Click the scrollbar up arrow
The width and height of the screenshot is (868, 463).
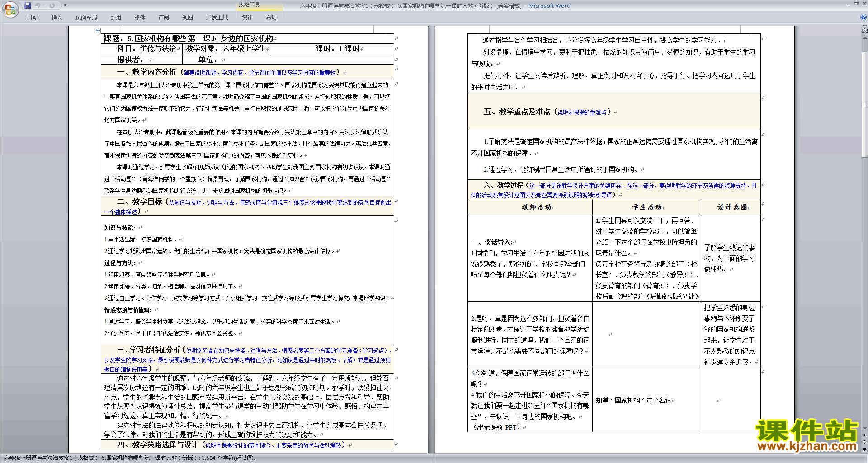point(864,37)
